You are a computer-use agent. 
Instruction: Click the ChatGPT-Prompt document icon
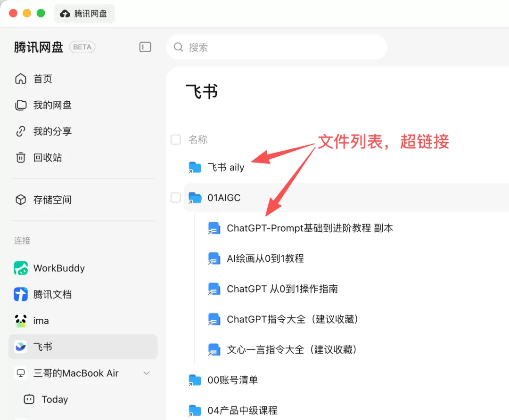click(214, 228)
